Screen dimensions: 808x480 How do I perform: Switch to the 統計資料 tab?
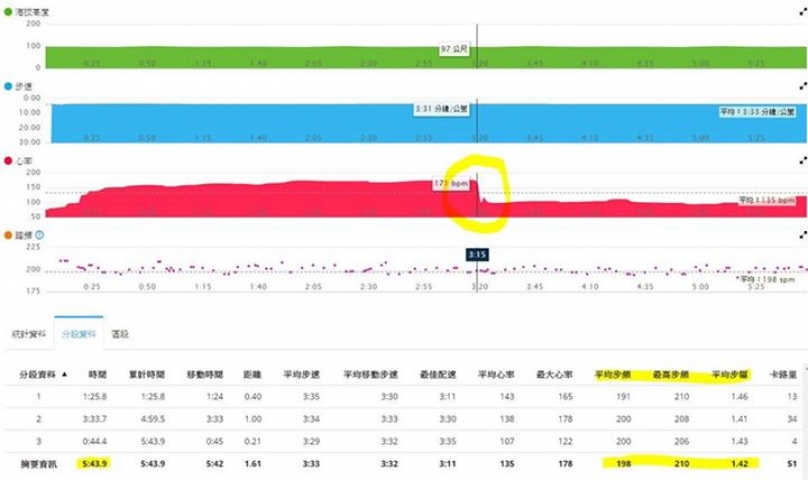point(28,334)
